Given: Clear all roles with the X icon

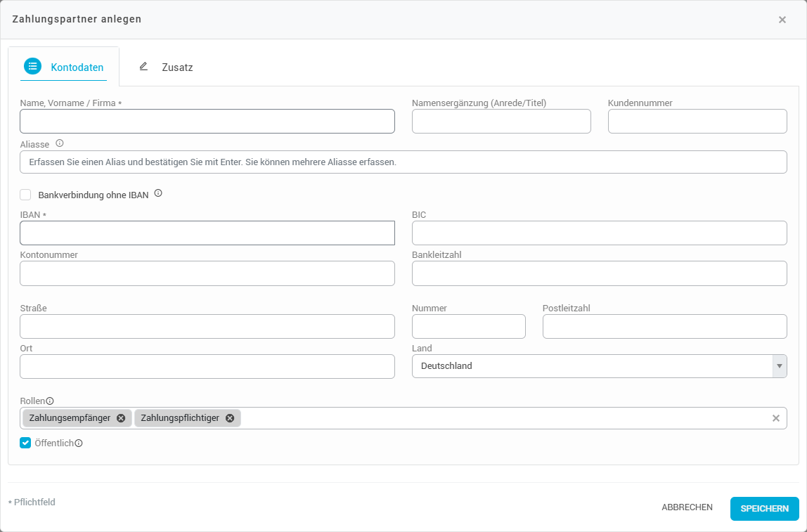Looking at the screenshot, I should 776,418.
